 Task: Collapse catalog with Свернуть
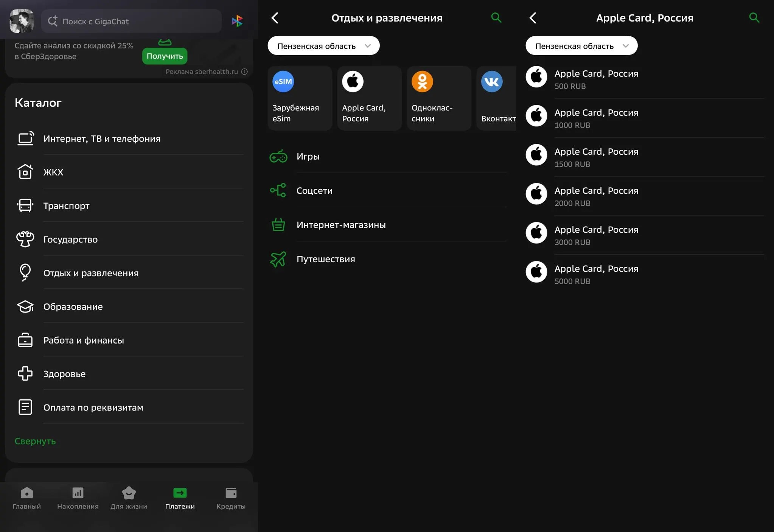tap(35, 441)
